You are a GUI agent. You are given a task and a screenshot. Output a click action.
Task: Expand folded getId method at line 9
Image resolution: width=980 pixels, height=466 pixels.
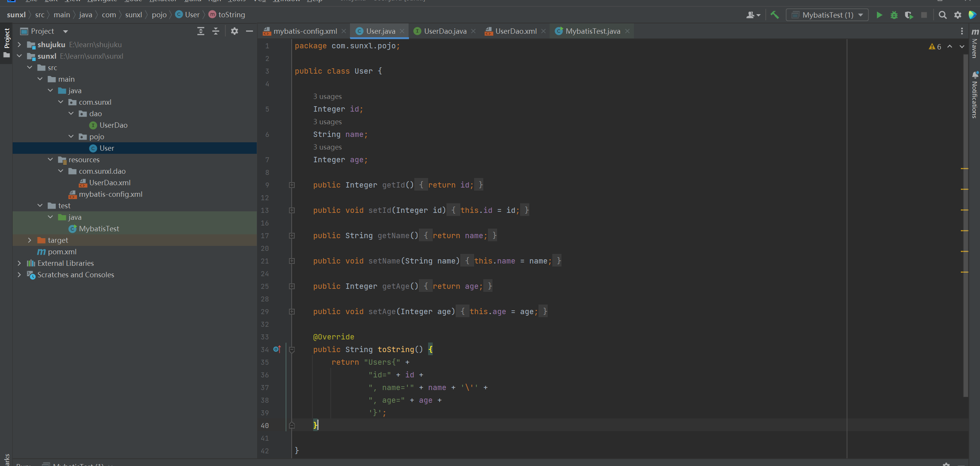point(292,185)
